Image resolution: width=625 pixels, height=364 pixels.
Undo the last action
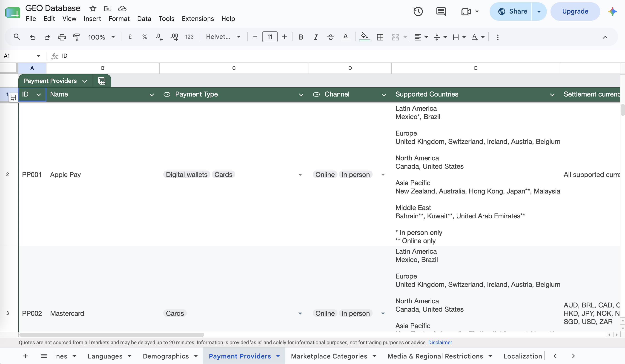pos(32,37)
